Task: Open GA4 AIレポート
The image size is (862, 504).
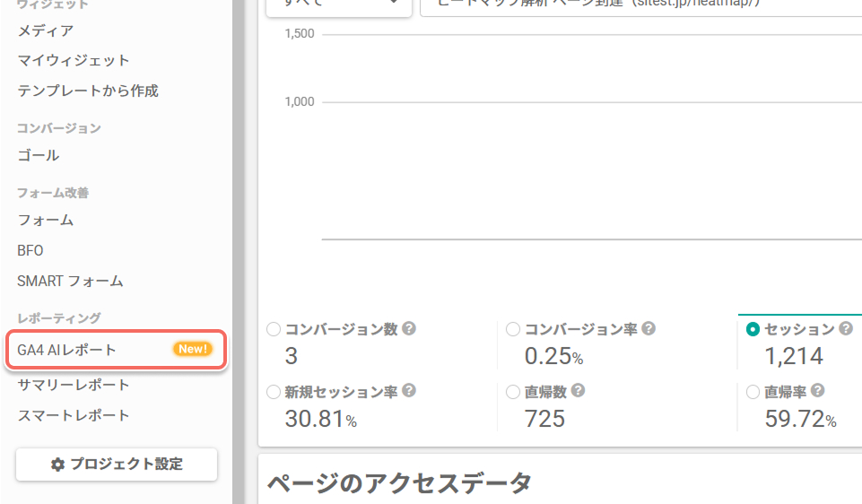Action: 116,350
